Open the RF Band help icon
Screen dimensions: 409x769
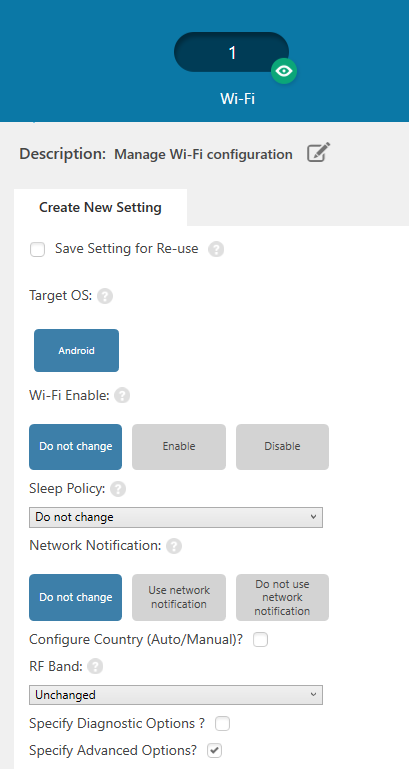tap(95, 666)
